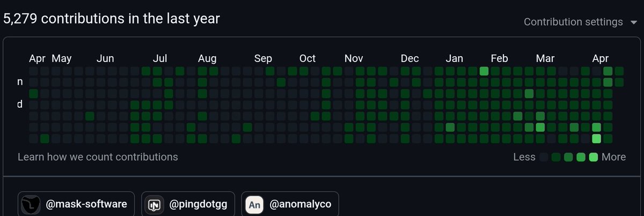
Task: Click the '5,279 contributions in the last year' heading
Action: pos(112,18)
